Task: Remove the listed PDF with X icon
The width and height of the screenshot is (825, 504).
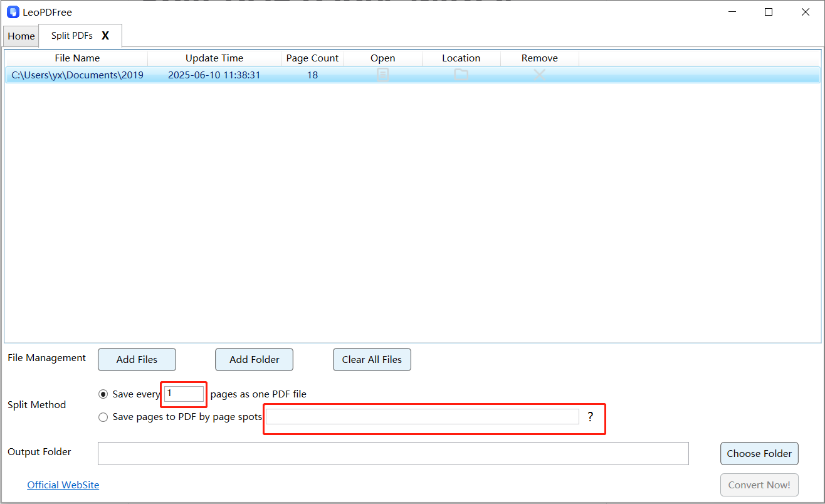Action: [x=539, y=75]
